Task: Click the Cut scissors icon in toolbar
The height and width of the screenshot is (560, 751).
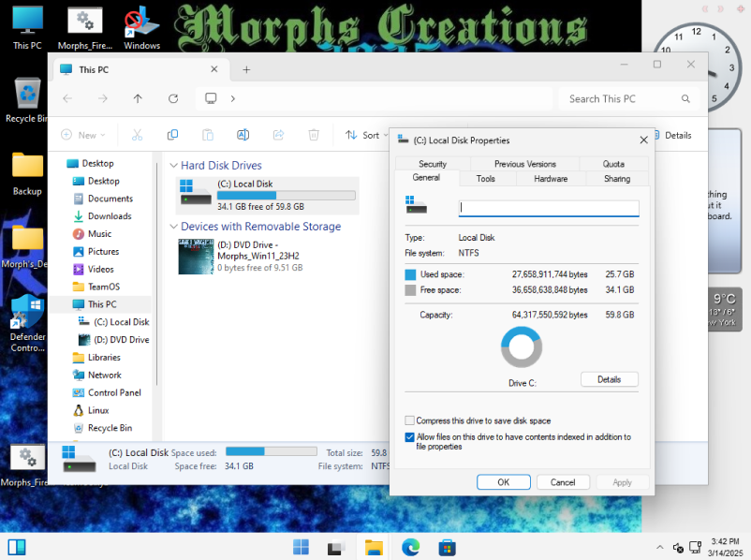Action: 137,135
